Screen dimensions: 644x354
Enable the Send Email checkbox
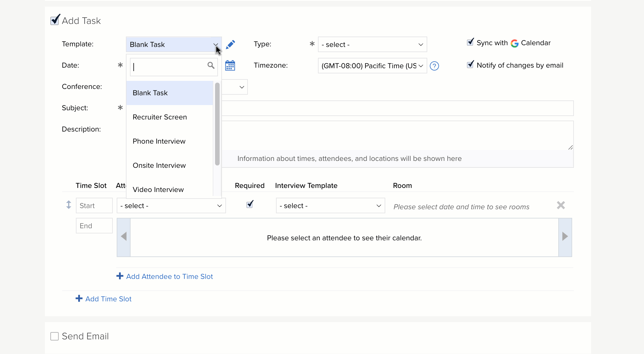(x=54, y=336)
